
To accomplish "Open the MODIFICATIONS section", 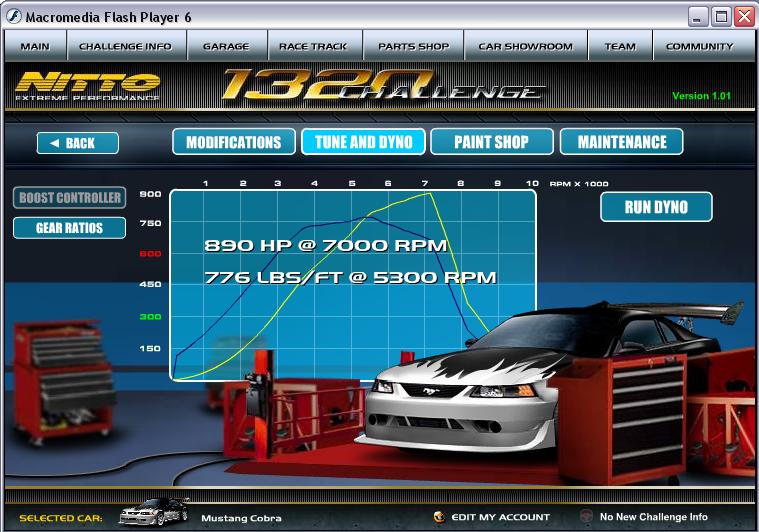I will coord(234,142).
